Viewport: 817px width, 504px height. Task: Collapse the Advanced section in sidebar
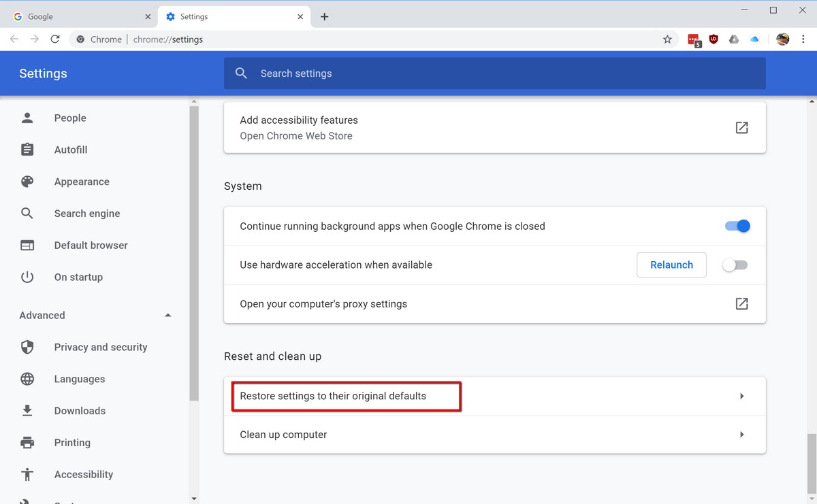167,316
